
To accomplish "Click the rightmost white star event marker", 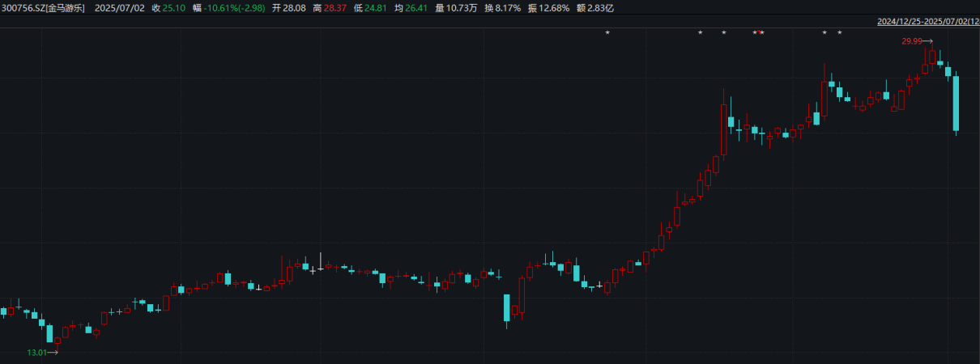I will tap(839, 32).
